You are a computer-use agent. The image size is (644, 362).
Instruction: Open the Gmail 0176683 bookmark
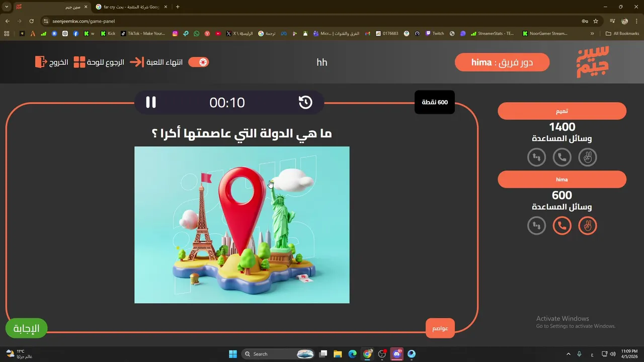click(387, 34)
